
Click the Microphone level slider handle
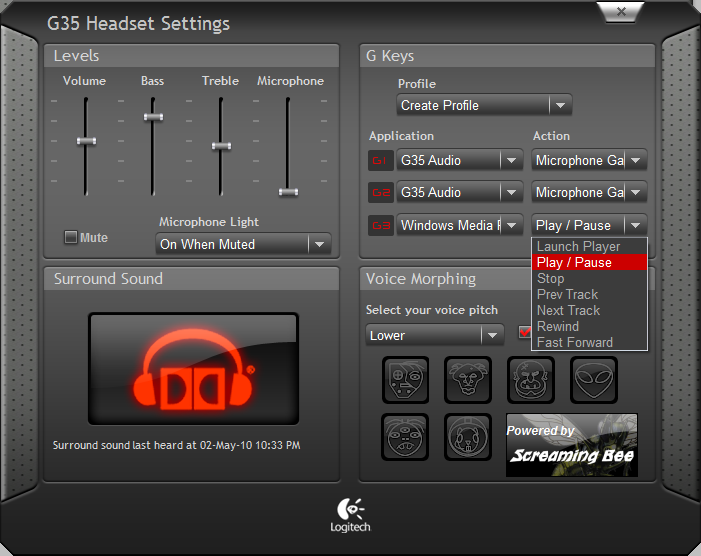point(288,192)
